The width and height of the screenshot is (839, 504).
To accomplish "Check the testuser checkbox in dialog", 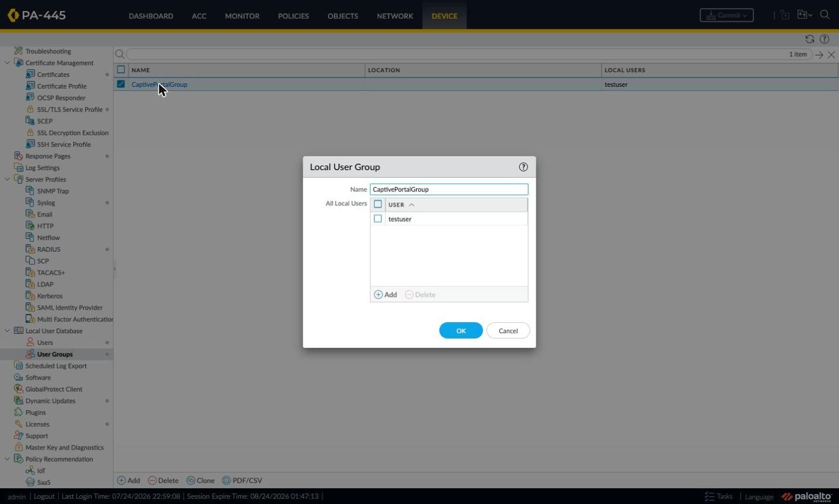I will point(378,219).
